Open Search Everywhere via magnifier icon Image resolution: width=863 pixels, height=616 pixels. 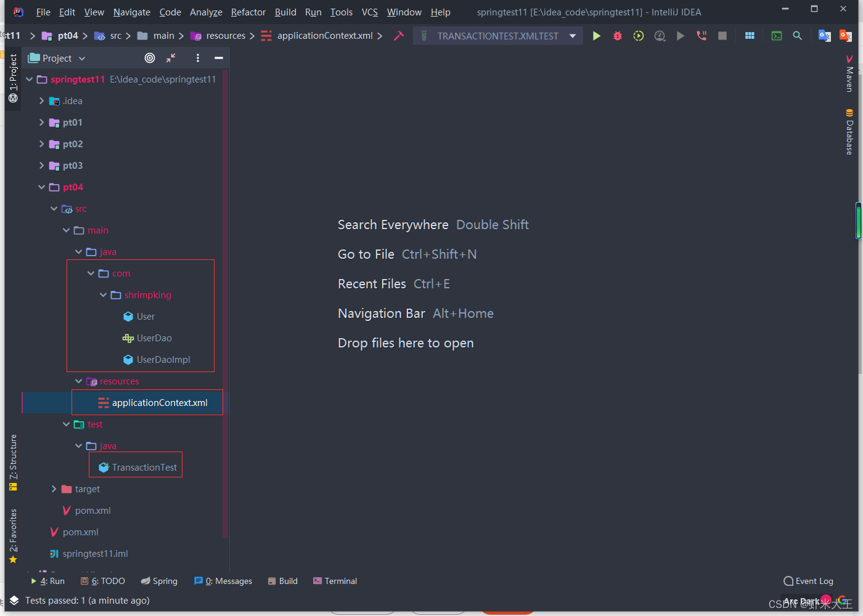coord(797,35)
